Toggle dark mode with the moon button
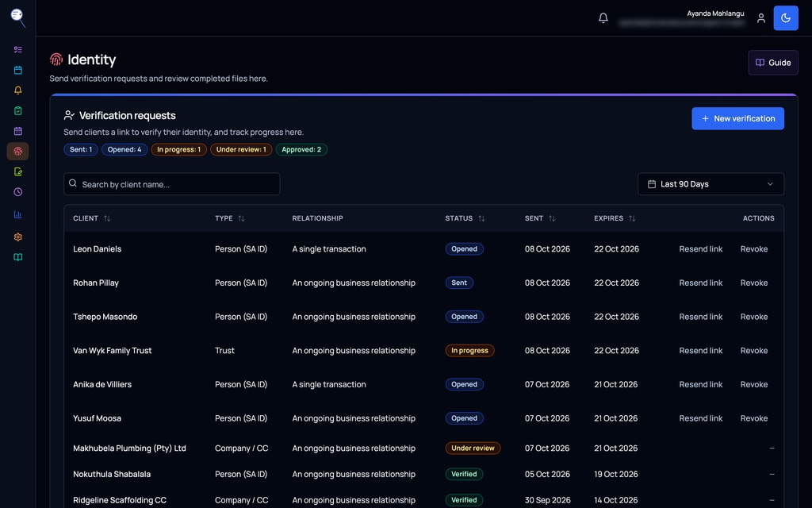 point(786,18)
